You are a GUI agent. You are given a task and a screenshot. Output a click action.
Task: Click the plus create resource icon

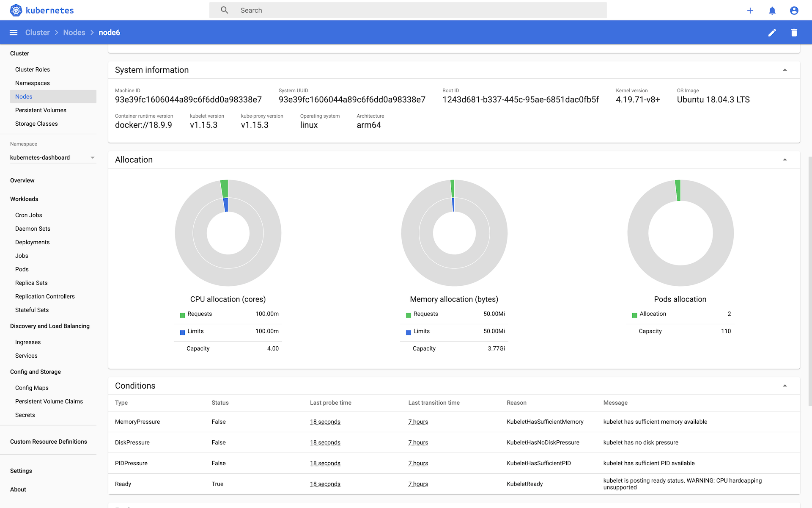click(750, 11)
